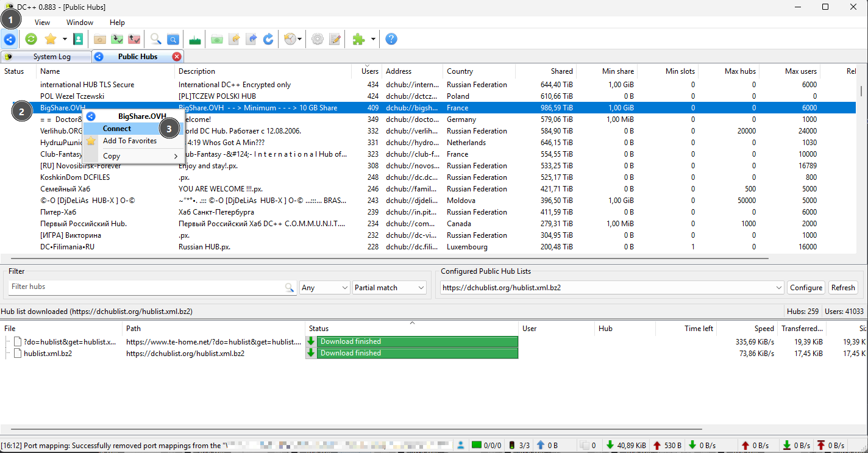Choose Add To Favorites in context menu

click(133, 141)
